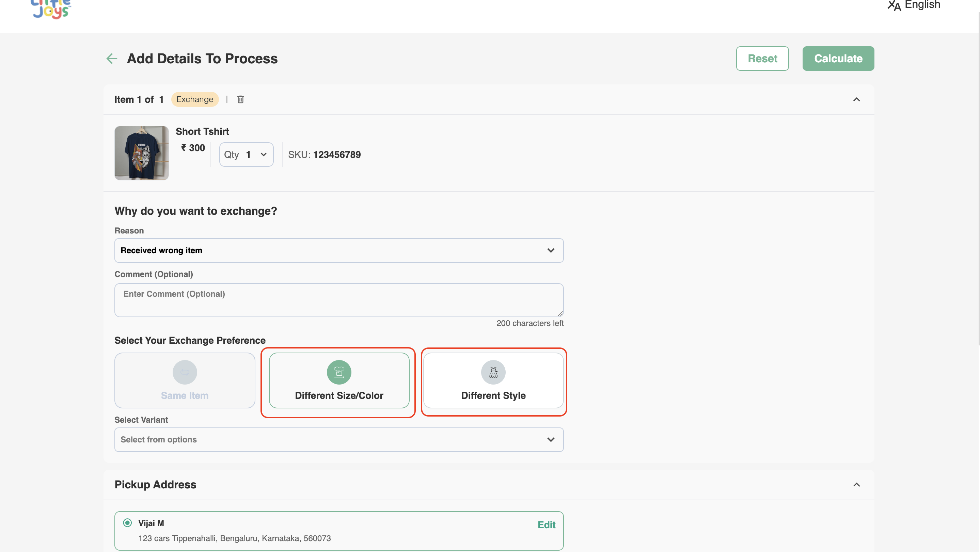Click Edit on the pickup address

click(x=546, y=525)
